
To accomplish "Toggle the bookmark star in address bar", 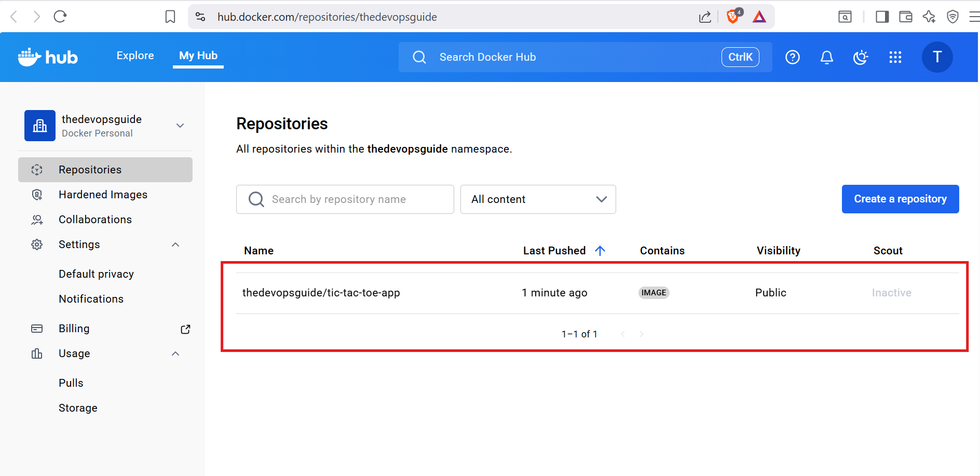I will [170, 16].
